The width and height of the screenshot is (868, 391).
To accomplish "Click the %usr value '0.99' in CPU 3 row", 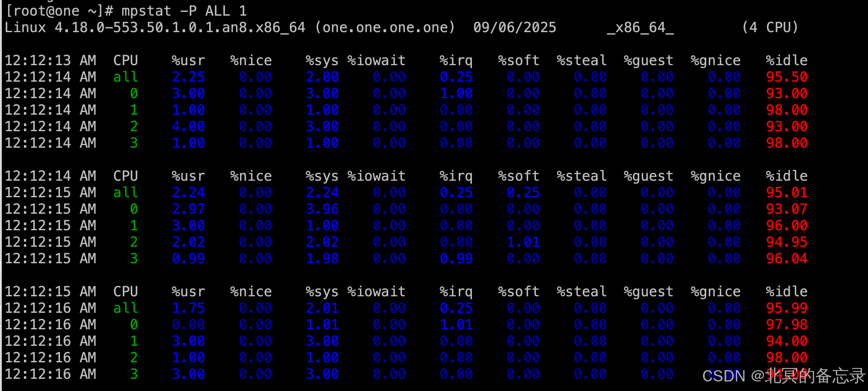I will pos(188,258).
